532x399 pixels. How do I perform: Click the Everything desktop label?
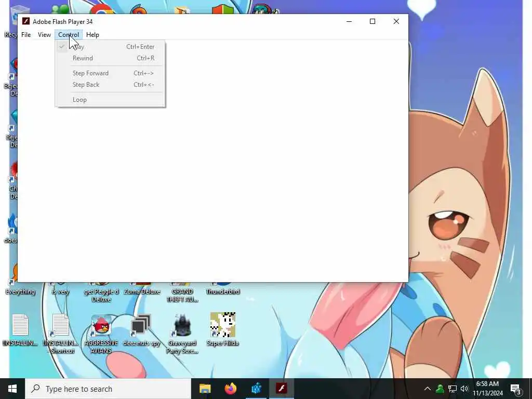(20, 291)
